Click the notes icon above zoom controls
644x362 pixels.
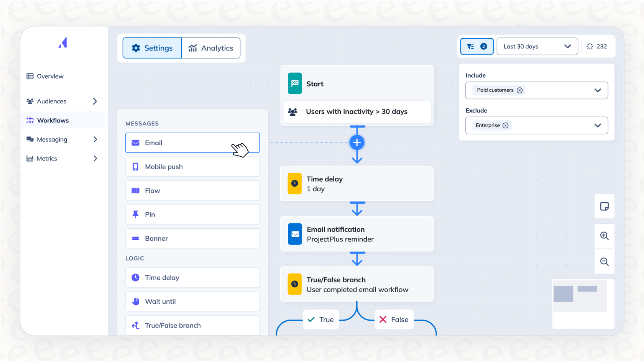click(604, 206)
